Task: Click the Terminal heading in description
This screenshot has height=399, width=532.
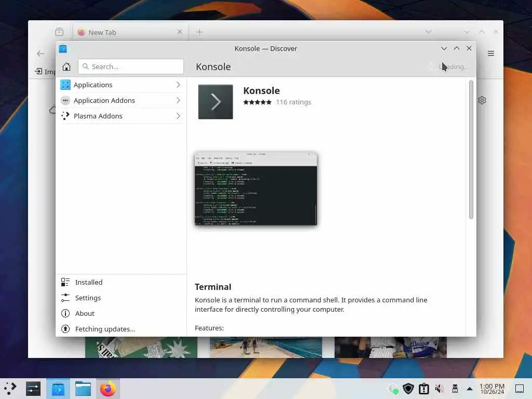Action: click(213, 287)
